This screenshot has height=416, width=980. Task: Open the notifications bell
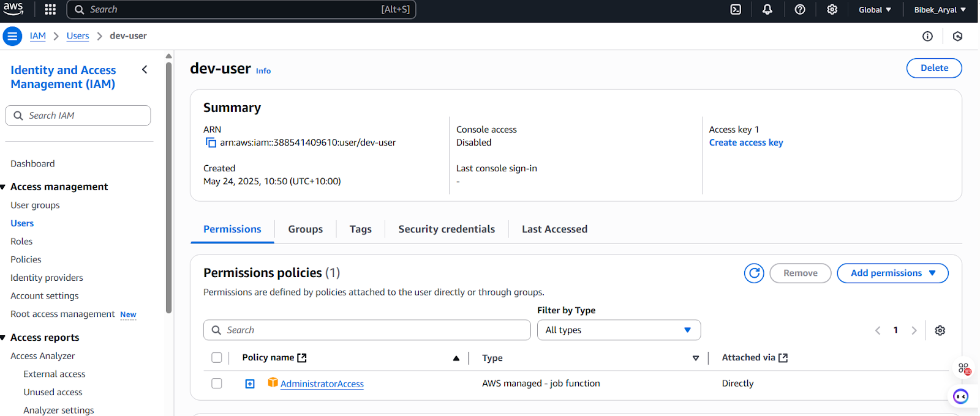767,10
